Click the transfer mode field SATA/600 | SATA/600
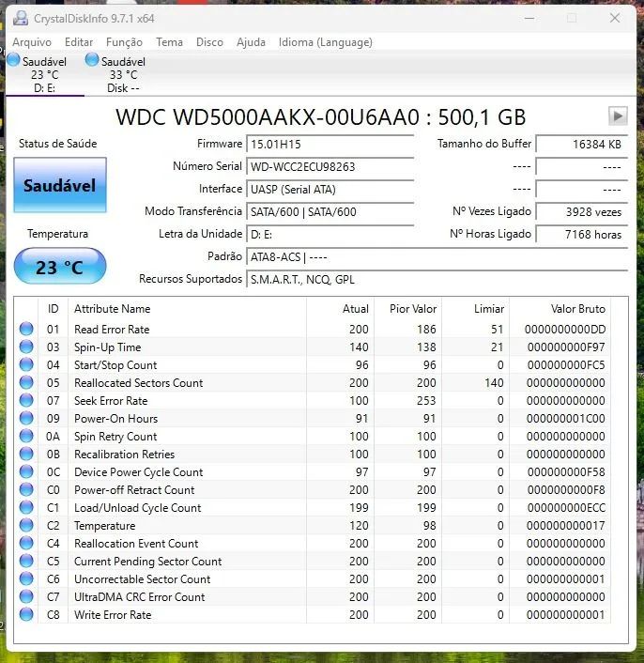This screenshot has height=663, width=644. 330,212
